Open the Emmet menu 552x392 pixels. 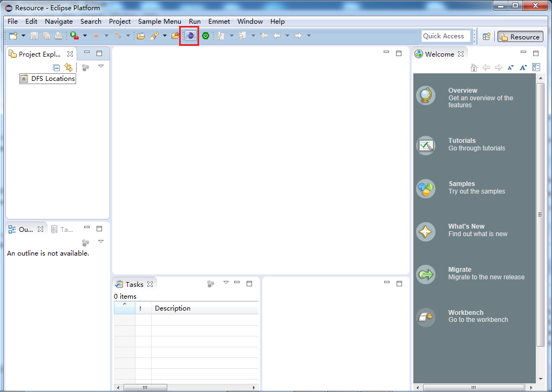click(219, 22)
